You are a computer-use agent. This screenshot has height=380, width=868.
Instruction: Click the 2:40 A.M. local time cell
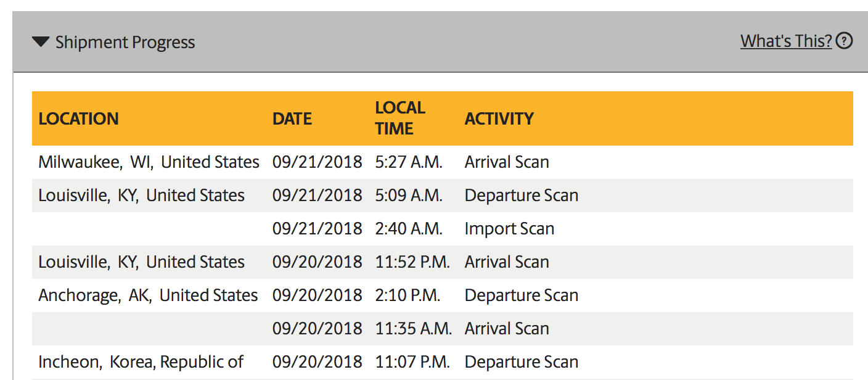409,229
